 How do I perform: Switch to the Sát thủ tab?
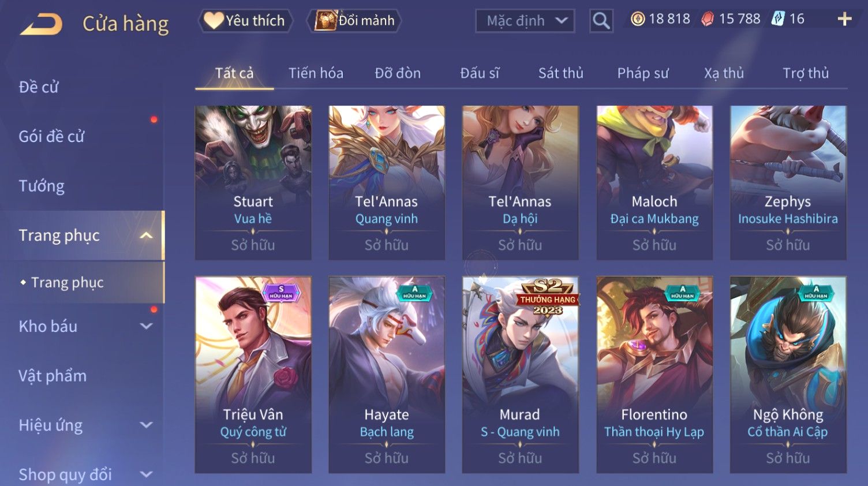click(560, 73)
